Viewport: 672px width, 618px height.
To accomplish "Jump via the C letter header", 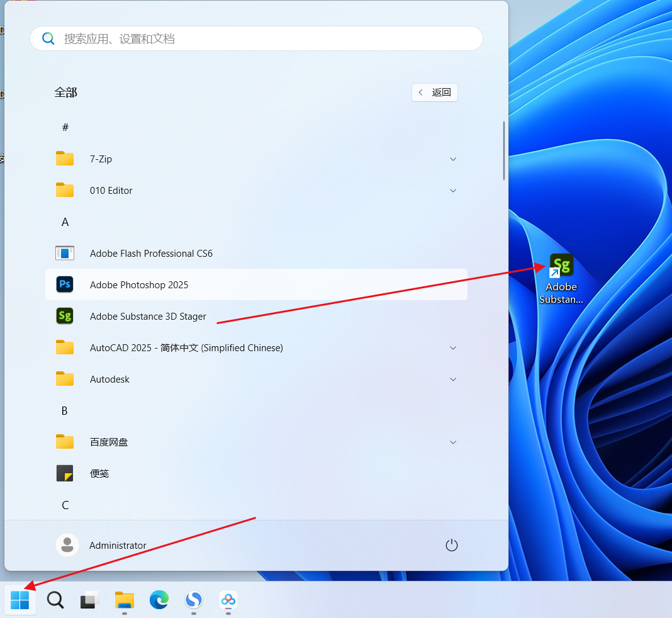I will 65,505.
